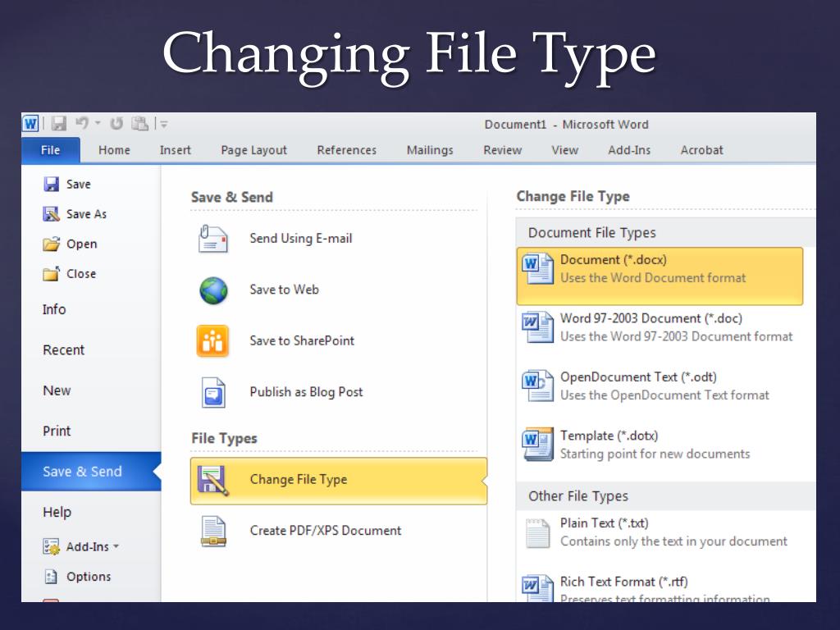Click the orange Save to SharePoint icon
The height and width of the screenshot is (630, 840).
(212, 341)
